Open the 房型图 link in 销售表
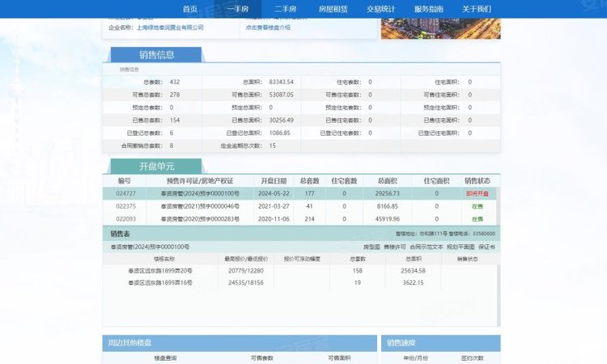607x364 pixels. 371,247
